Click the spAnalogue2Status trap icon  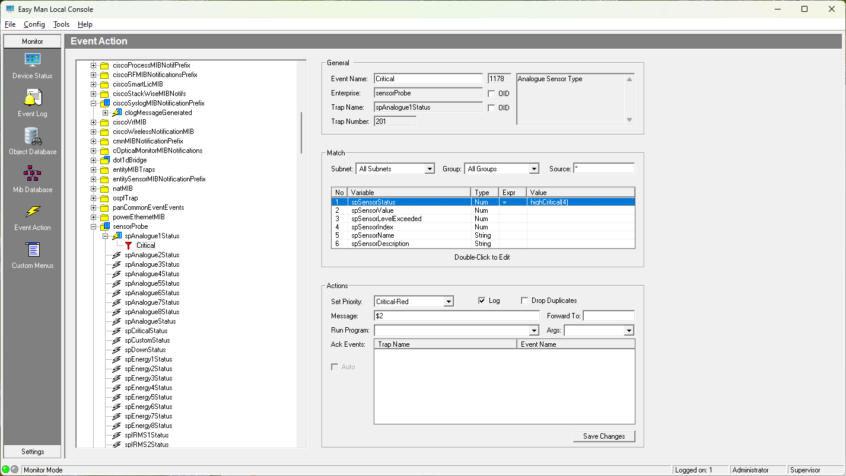[x=117, y=255]
